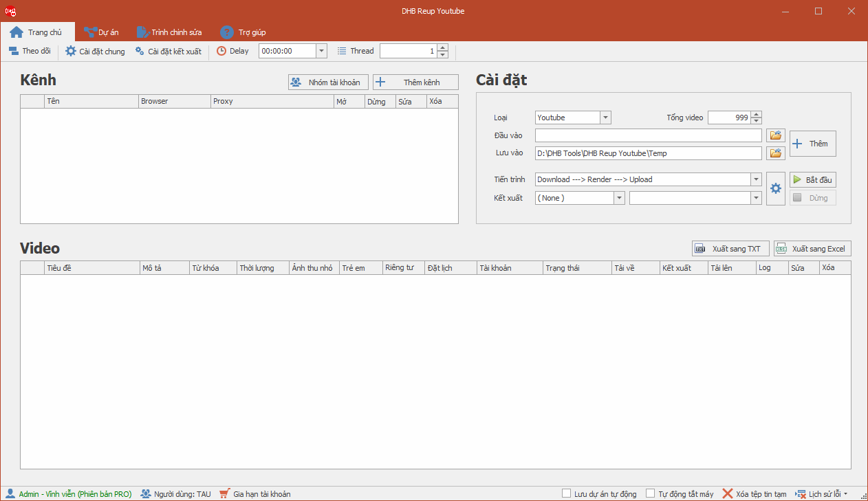
Task: Open Cài đặt chung general settings
Action: (x=95, y=51)
